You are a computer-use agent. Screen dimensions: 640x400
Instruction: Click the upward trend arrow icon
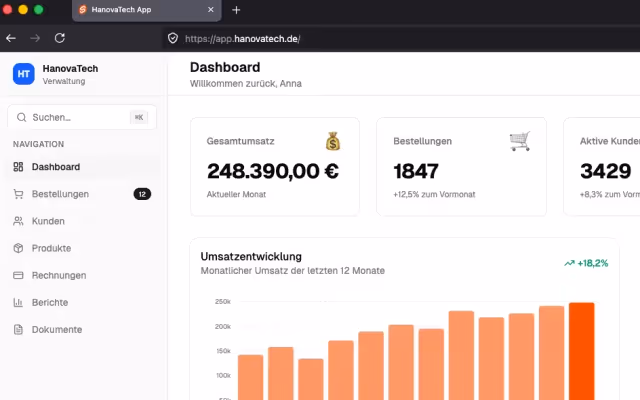click(x=569, y=263)
